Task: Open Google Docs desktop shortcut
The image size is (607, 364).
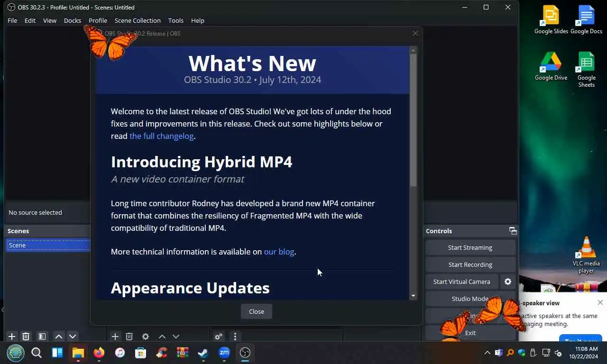Action: point(586,20)
